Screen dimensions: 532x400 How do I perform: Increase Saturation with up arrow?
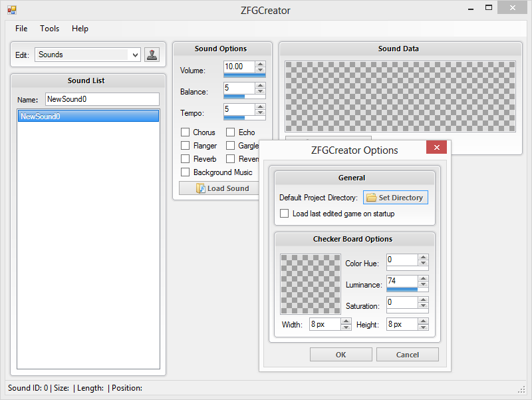click(423, 300)
